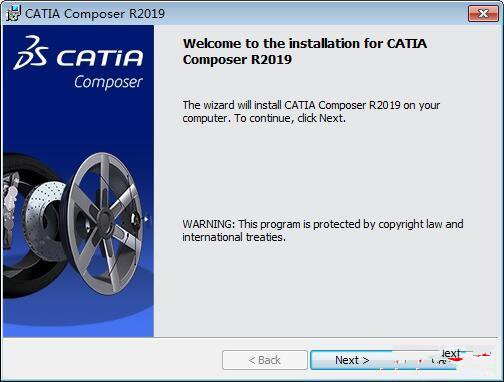
Task: Click the brake caliper graphic at banner edge
Action: pyautogui.click(x=11, y=200)
